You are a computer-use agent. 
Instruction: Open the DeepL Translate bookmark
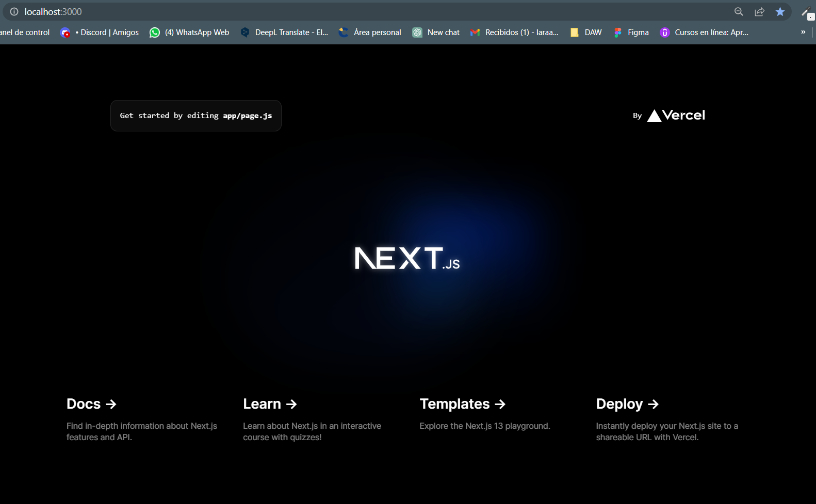click(x=284, y=32)
